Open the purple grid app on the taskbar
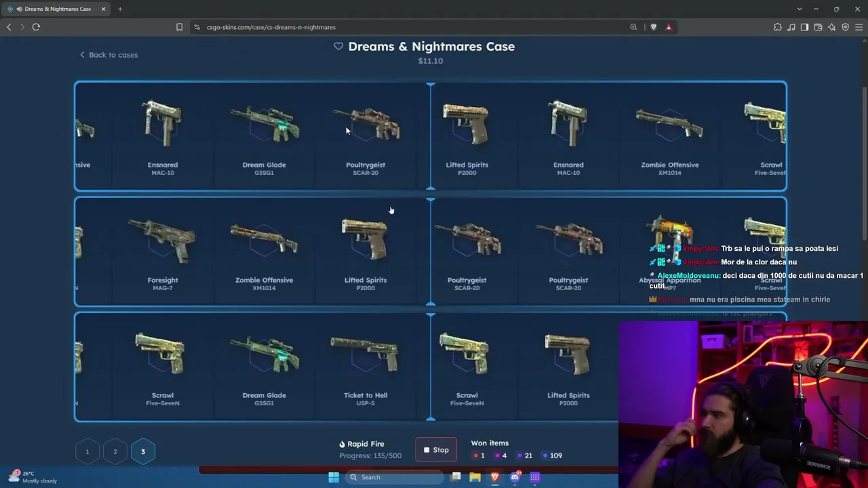Image resolution: width=868 pixels, height=488 pixels. coord(535,477)
